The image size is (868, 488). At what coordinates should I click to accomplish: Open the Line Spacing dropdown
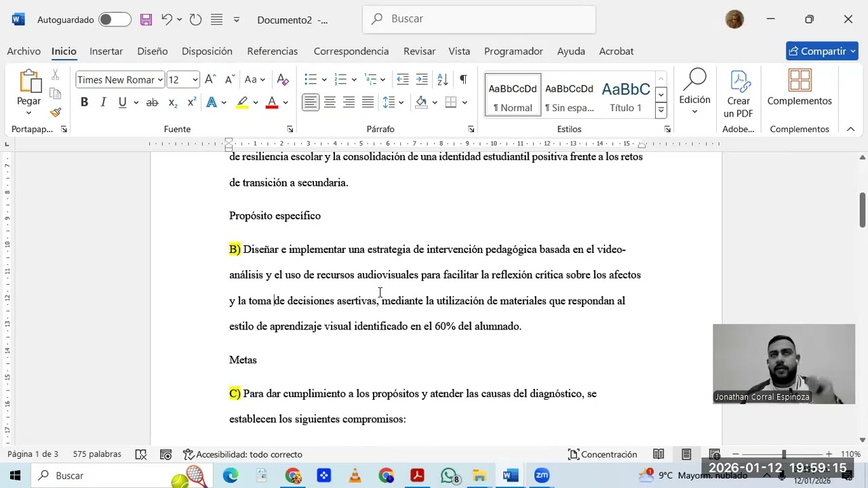pos(393,102)
